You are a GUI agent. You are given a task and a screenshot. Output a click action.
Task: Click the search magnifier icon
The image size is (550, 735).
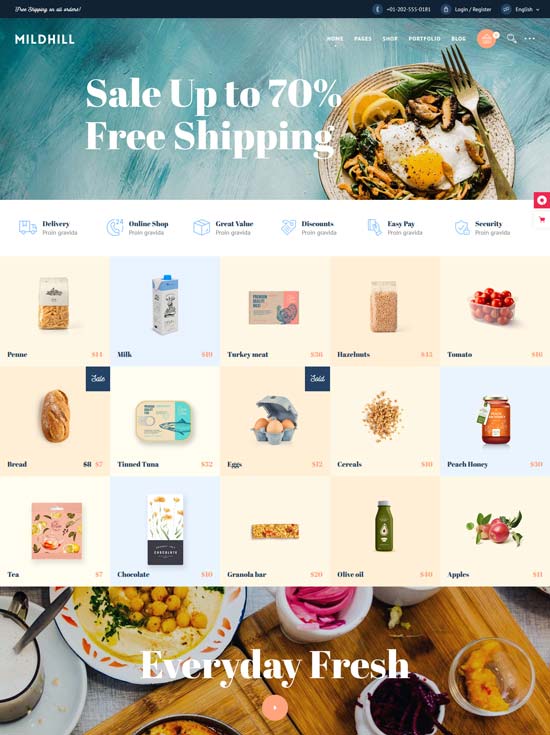pyautogui.click(x=512, y=38)
